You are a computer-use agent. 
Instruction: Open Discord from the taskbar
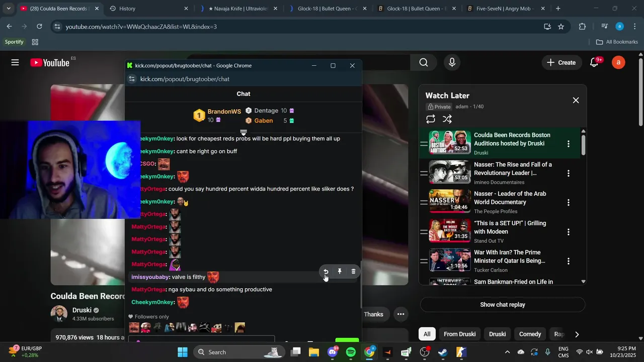333,352
